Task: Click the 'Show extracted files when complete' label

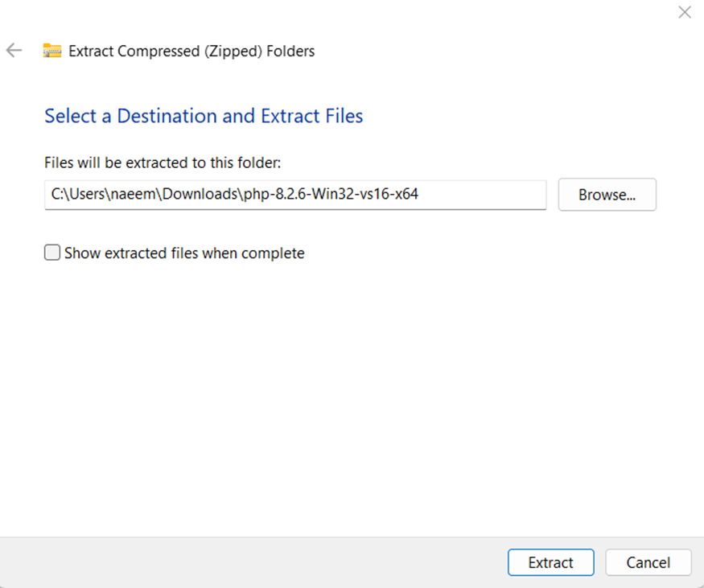Action: pyautogui.click(x=184, y=253)
